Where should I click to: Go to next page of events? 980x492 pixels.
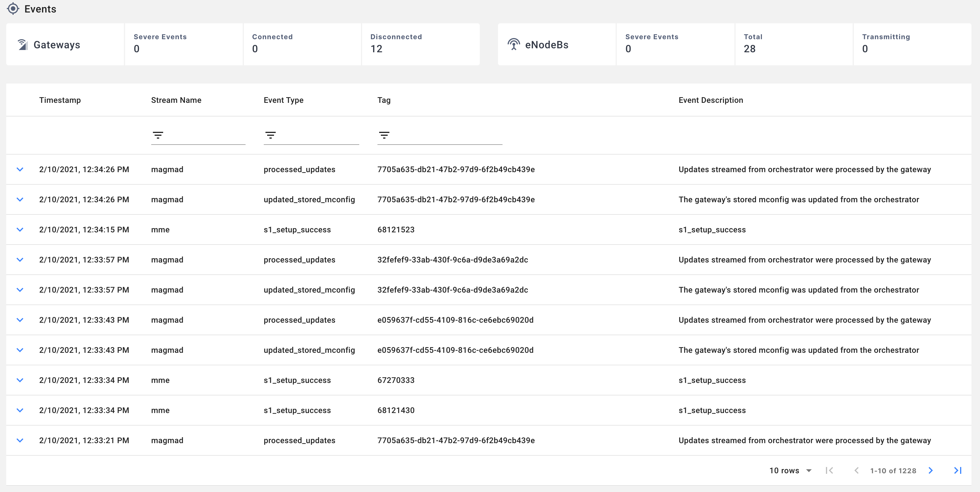click(931, 470)
